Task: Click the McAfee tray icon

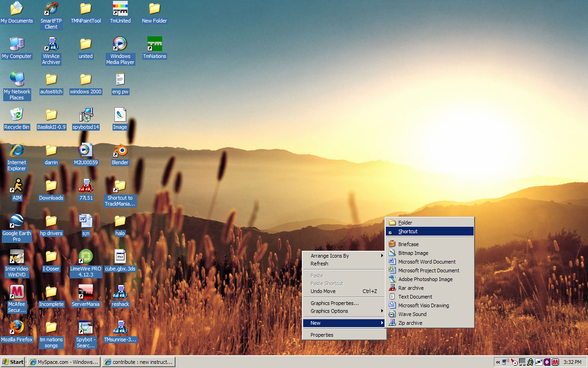Action: pyautogui.click(x=555, y=362)
